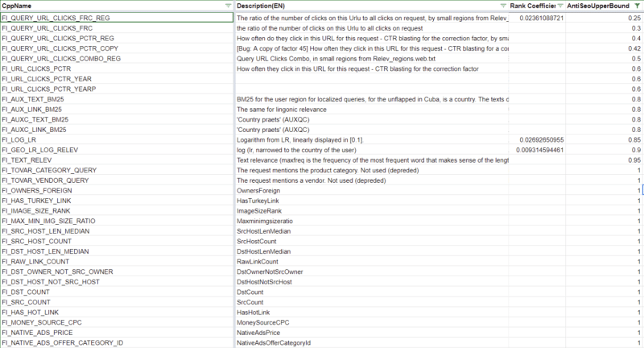Select rank coefficient value 0.02692650955

(537, 139)
